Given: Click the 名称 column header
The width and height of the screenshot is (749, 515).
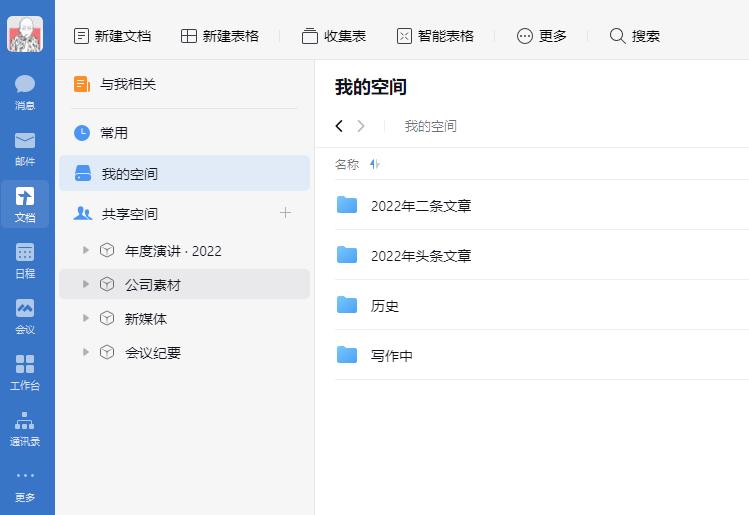Looking at the screenshot, I should pyautogui.click(x=347, y=164).
